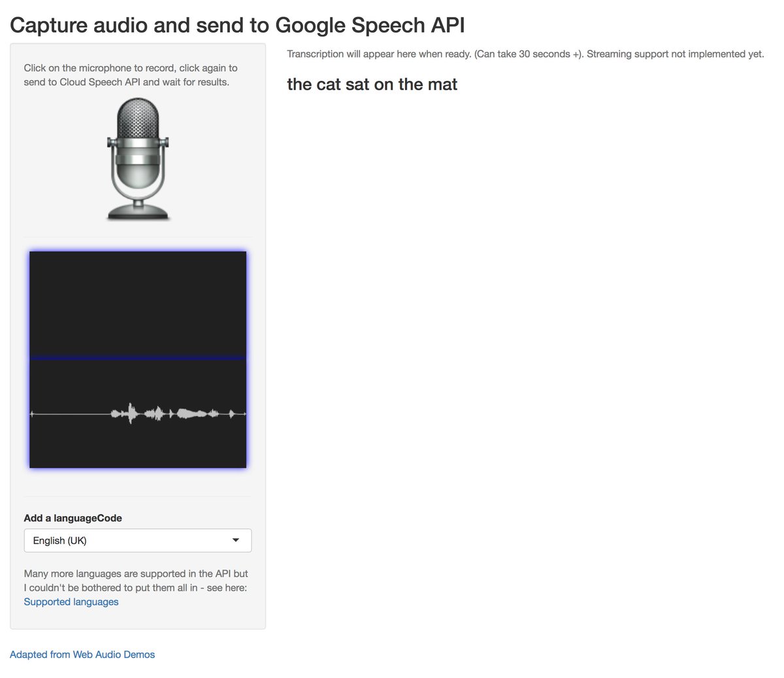Open the languageCode dropdown
Viewport: 784px width, 678px height.
[138, 540]
